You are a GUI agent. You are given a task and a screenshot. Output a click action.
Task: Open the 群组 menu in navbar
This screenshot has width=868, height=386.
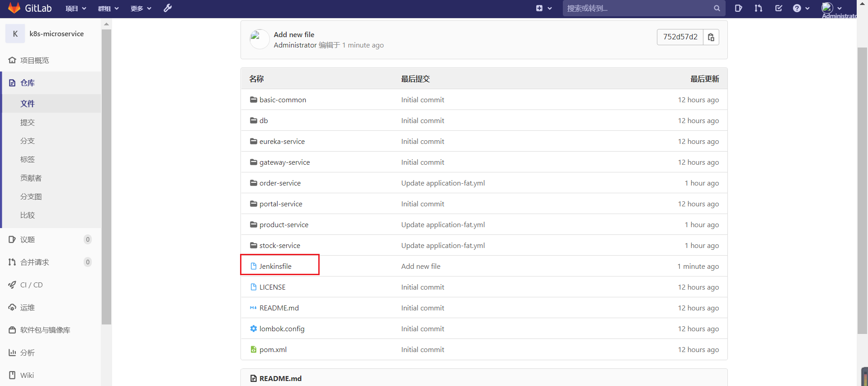coord(108,8)
